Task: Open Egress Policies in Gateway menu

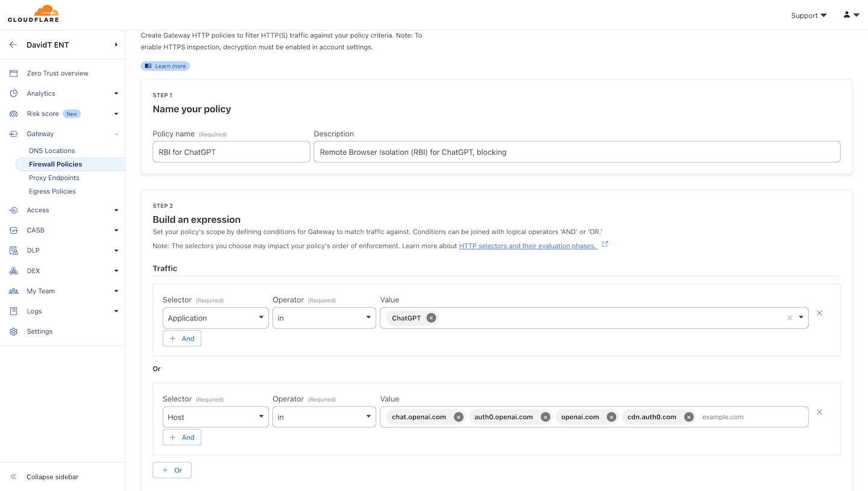Action: (x=52, y=192)
